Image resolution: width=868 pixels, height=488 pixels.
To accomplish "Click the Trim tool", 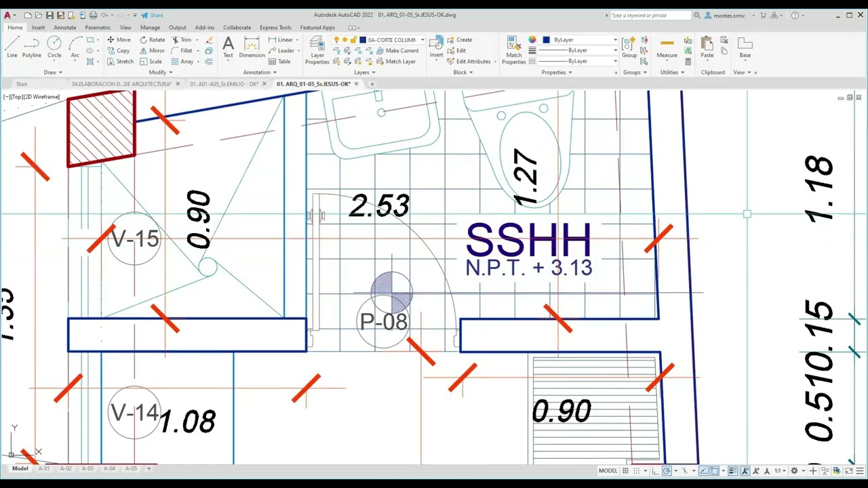I will coord(181,40).
